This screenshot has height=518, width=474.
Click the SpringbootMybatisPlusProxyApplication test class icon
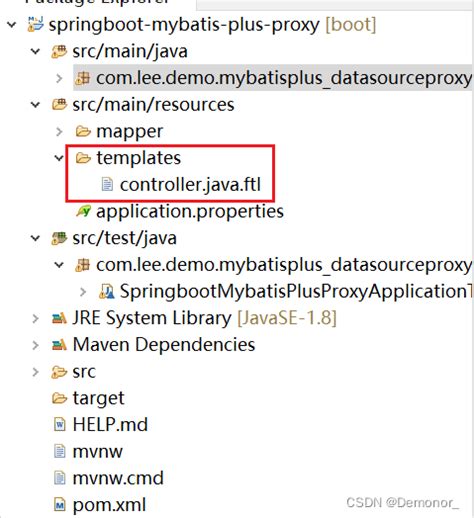(x=107, y=291)
